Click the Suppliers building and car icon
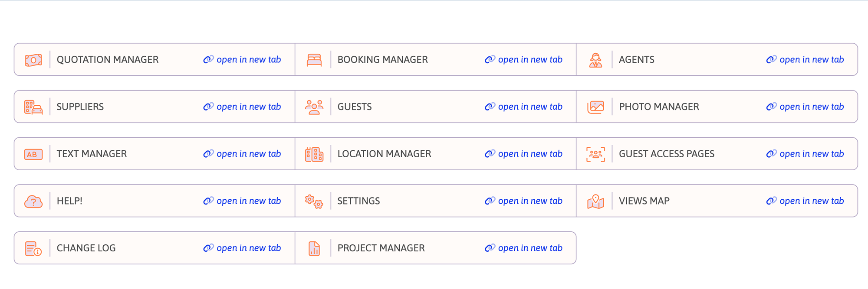 33,107
